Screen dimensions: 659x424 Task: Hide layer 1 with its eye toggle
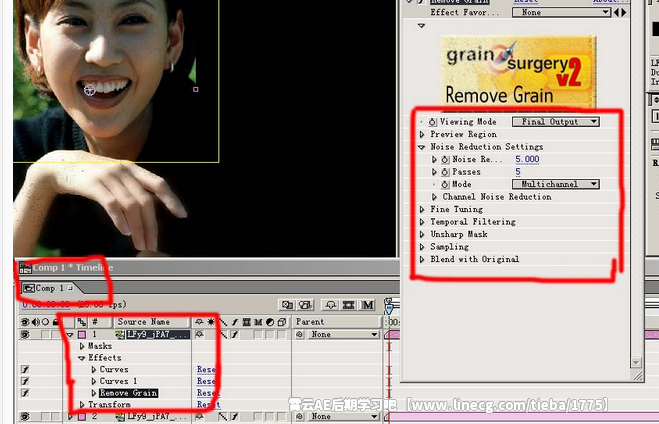click(25, 334)
